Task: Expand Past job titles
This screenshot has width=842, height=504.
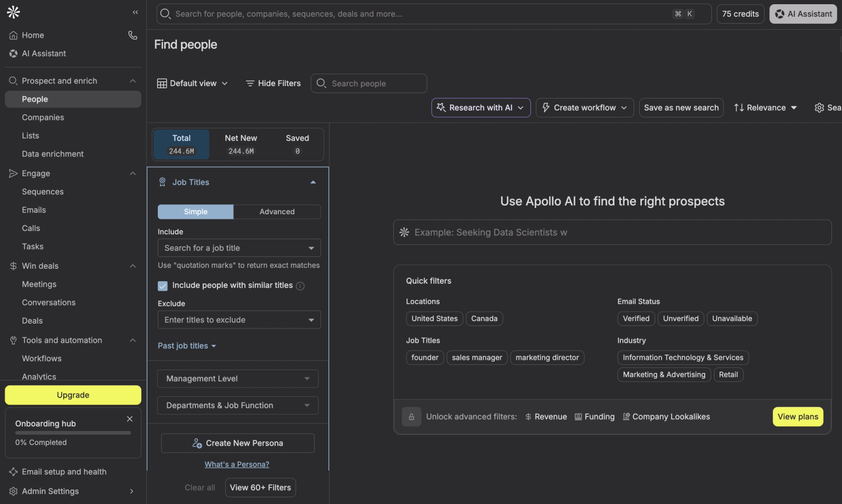Action: [187, 346]
